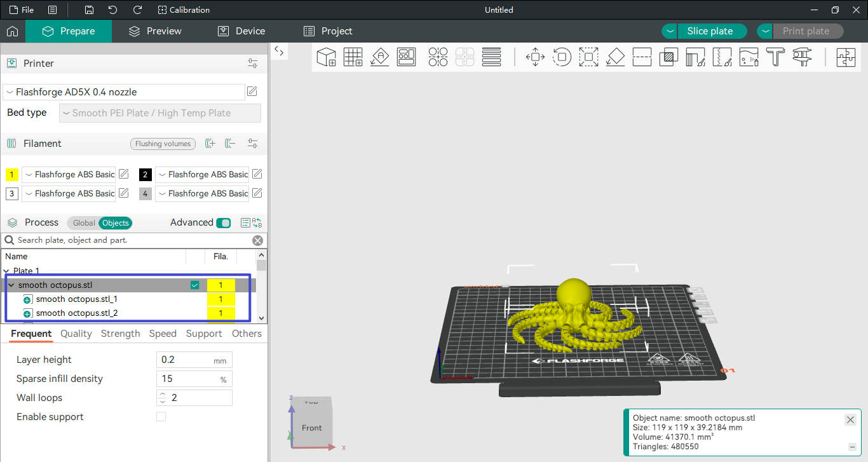The height and width of the screenshot is (462, 868).
Task: Click the Save icon in title bar
Action: 89,10
